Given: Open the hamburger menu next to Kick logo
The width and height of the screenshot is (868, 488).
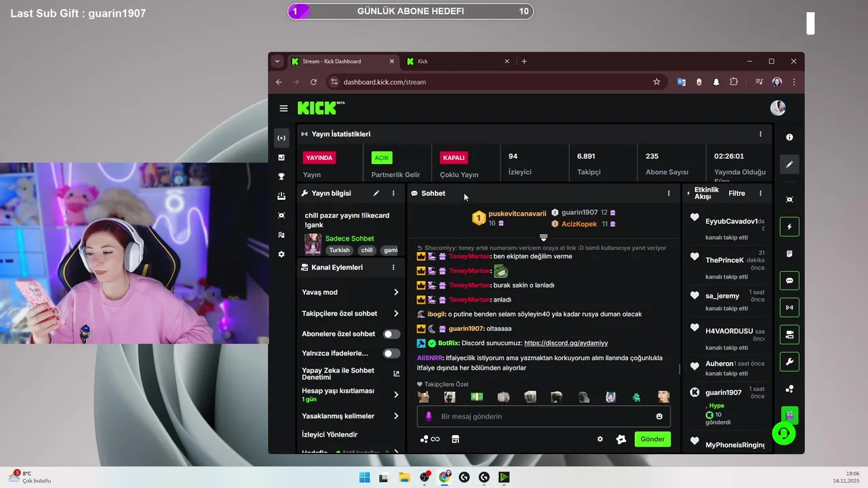Looking at the screenshot, I should click(283, 108).
